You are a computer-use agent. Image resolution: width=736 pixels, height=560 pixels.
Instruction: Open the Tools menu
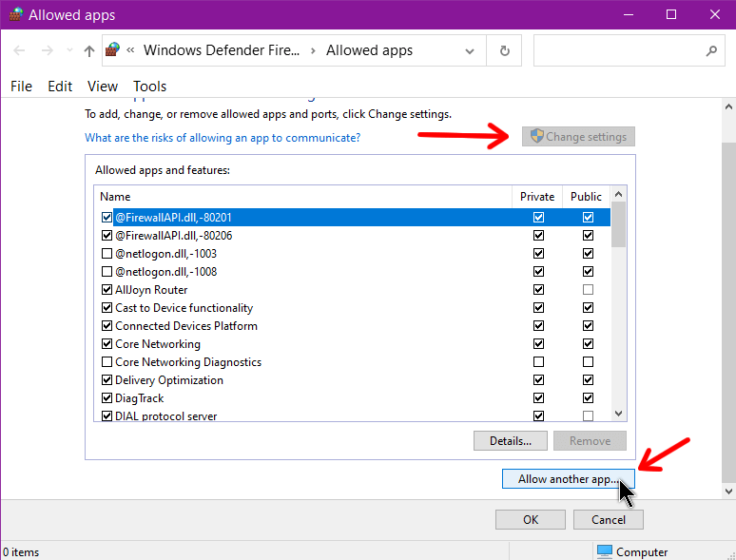[149, 87]
